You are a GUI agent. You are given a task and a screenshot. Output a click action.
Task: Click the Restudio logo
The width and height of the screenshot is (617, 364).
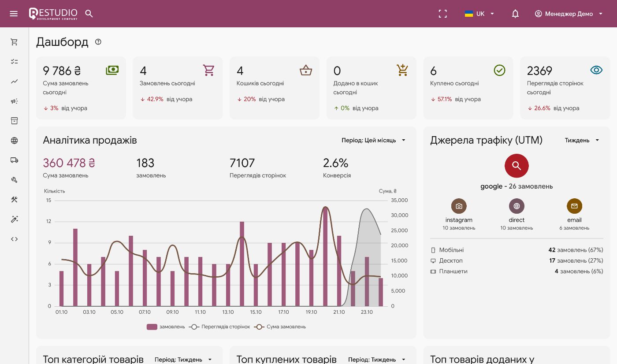click(53, 14)
